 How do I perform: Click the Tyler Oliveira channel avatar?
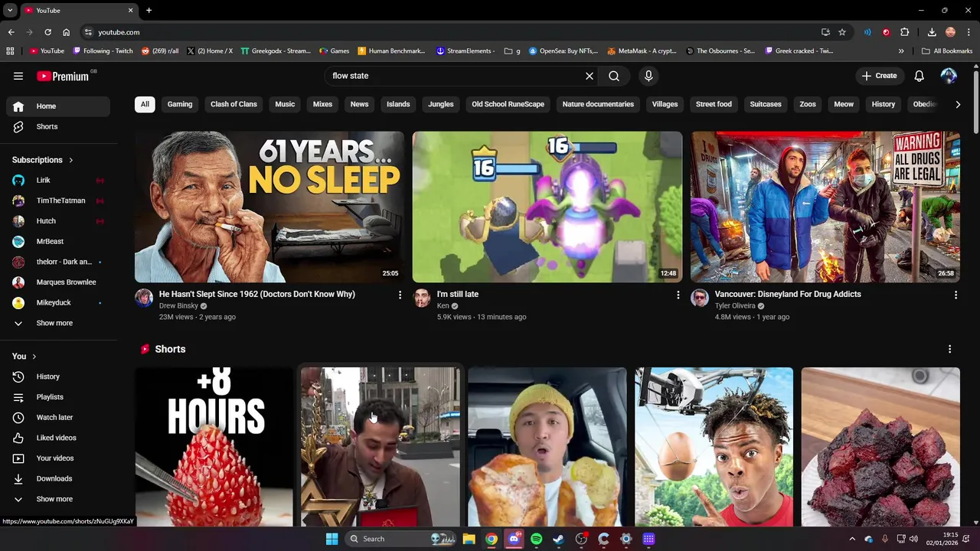[700, 298]
